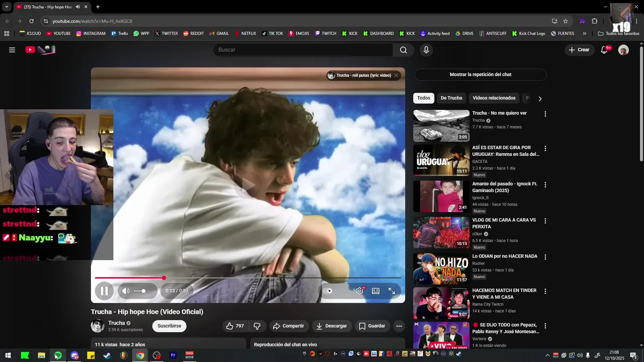The width and height of the screenshot is (644, 362).
Task: Start voice search with microphone icon
Action: [x=426, y=50]
